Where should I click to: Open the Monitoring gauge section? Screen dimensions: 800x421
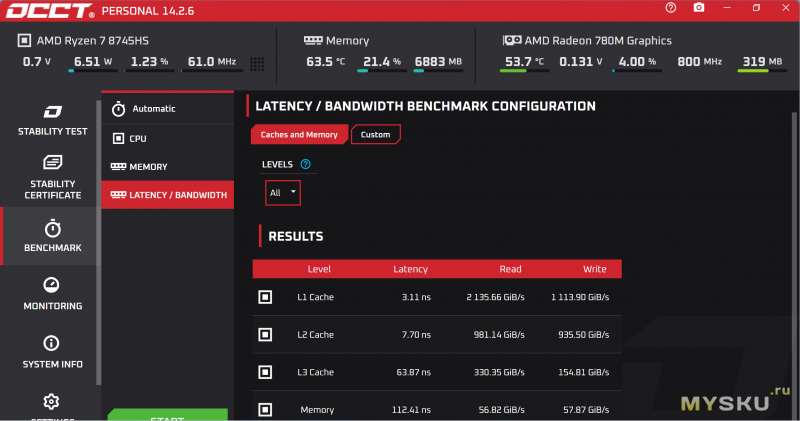click(53, 294)
